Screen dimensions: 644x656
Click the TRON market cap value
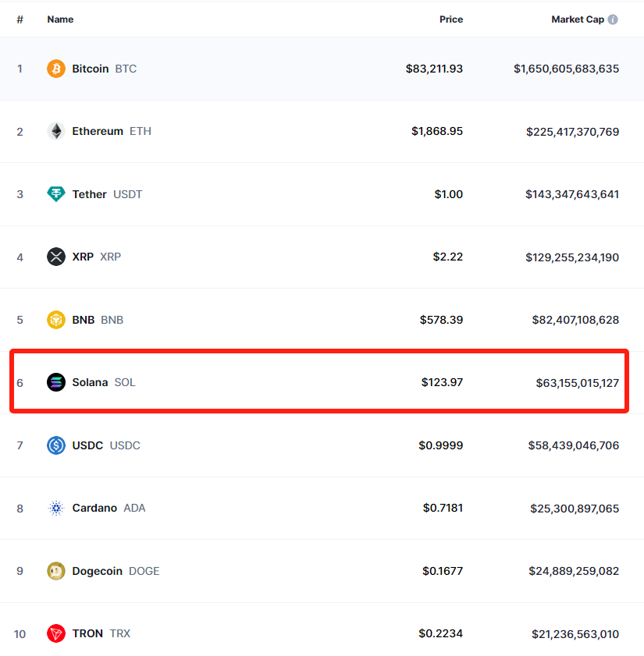coord(575,633)
